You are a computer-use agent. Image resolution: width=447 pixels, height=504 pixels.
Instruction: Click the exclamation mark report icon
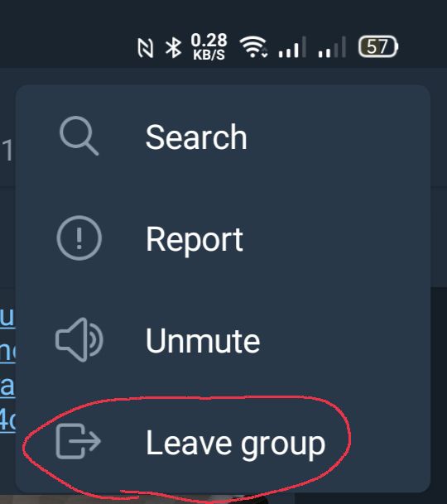click(79, 238)
